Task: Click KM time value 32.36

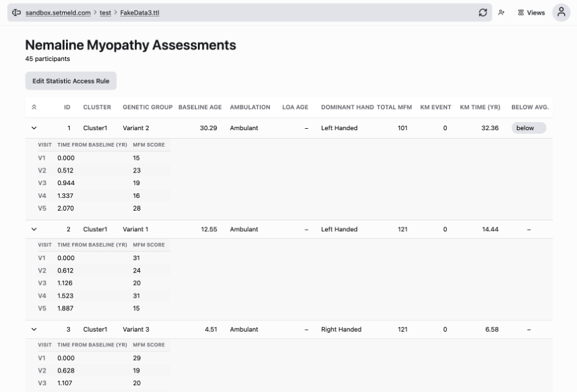Action: pyautogui.click(x=490, y=128)
